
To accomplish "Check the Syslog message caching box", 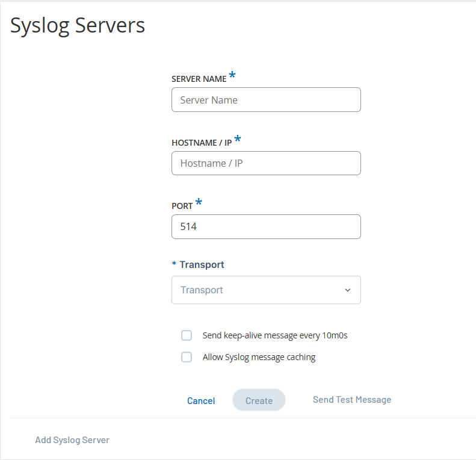I will pyautogui.click(x=187, y=357).
